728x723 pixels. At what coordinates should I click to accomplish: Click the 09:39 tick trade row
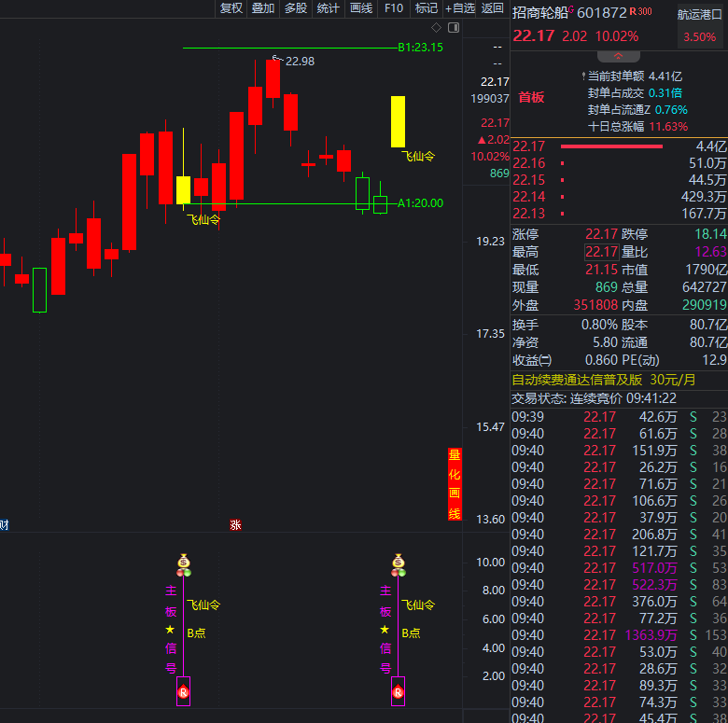(x=620, y=417)
